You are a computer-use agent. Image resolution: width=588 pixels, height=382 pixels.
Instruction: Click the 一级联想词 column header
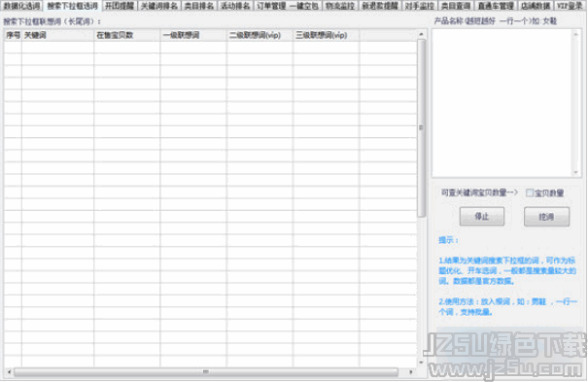(193, 35)
